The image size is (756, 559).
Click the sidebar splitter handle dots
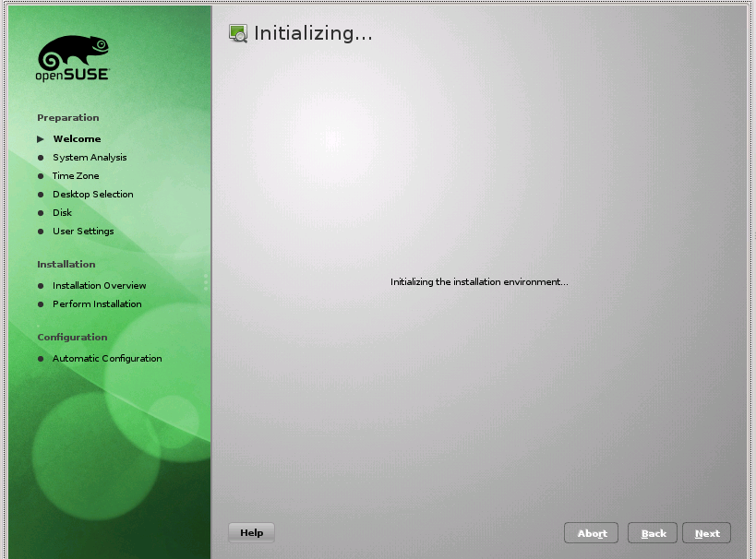[x=206, y=282]
